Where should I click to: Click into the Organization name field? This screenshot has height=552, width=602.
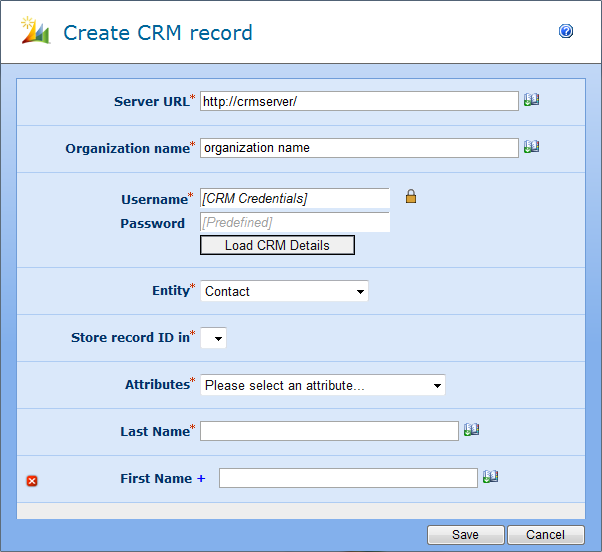(359, 148)
